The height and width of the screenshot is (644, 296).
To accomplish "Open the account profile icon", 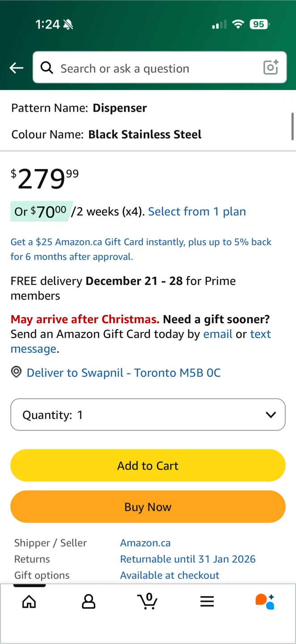I will (89, 602).
